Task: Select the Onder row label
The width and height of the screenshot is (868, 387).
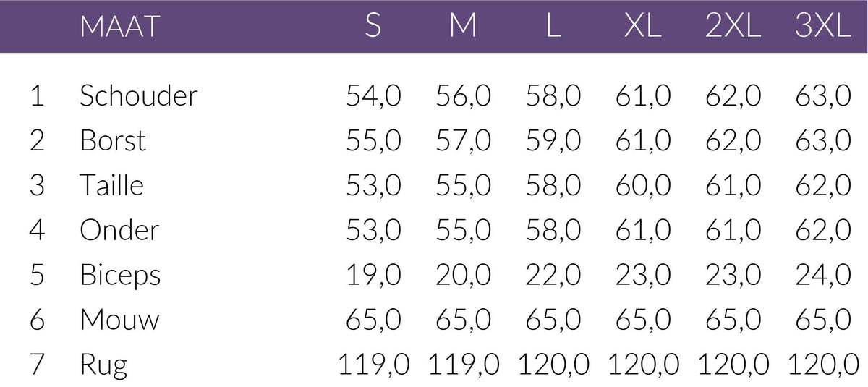Action: tap(119, 230)
